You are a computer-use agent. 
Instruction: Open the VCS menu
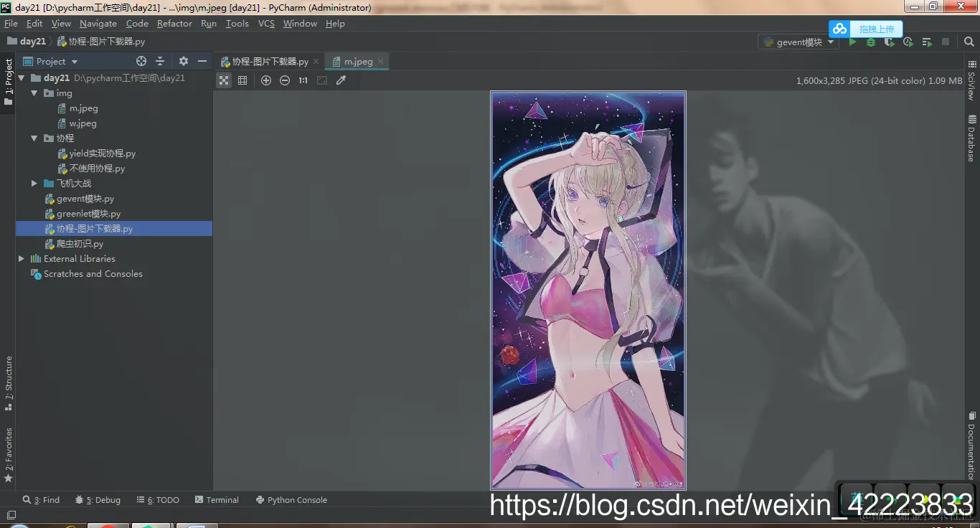(266, 24)
